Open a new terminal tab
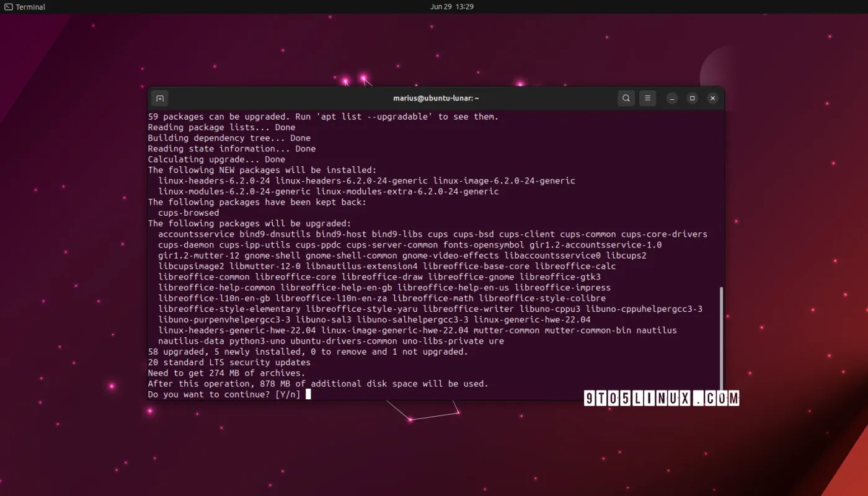Image resolution: width=868 pixels, height=496 pixels. pyautogui.click(x=159, y=98)
